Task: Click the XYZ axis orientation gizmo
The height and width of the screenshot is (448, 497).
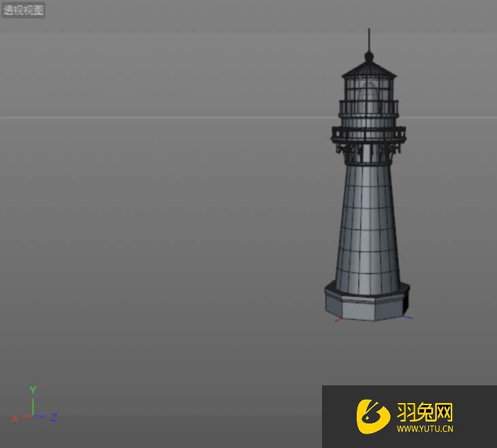Action: [33, 405]
